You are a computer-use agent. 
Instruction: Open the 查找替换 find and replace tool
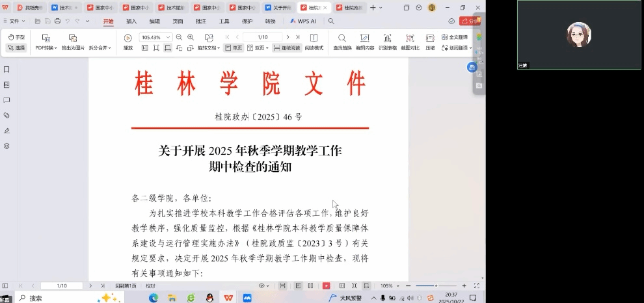pyautogui.click(x=342, y=42)
